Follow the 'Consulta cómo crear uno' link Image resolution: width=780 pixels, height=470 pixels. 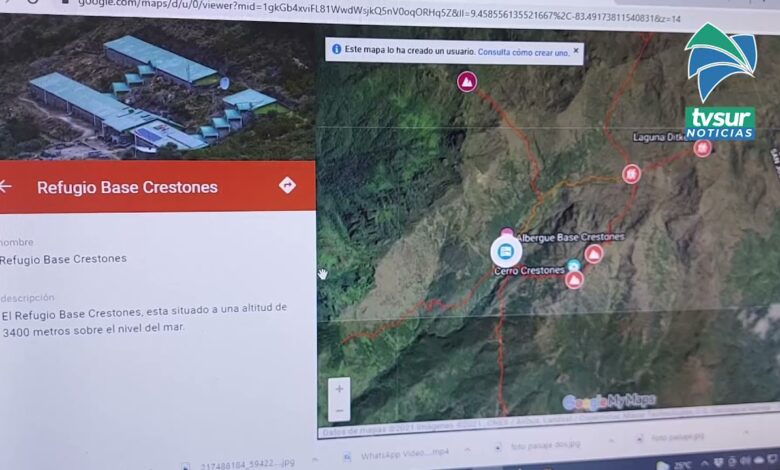pyautogui.click(x=523, y=52)
